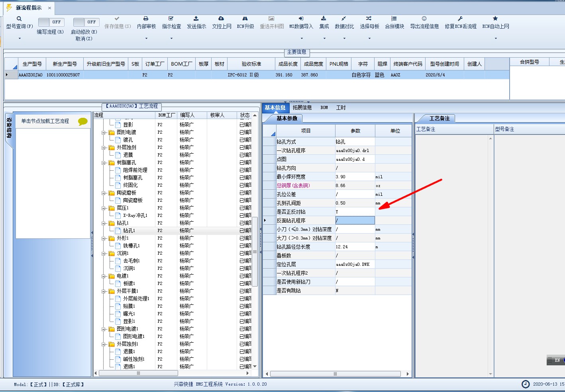Click the ECN自动上网 star icon

point(495,19)
